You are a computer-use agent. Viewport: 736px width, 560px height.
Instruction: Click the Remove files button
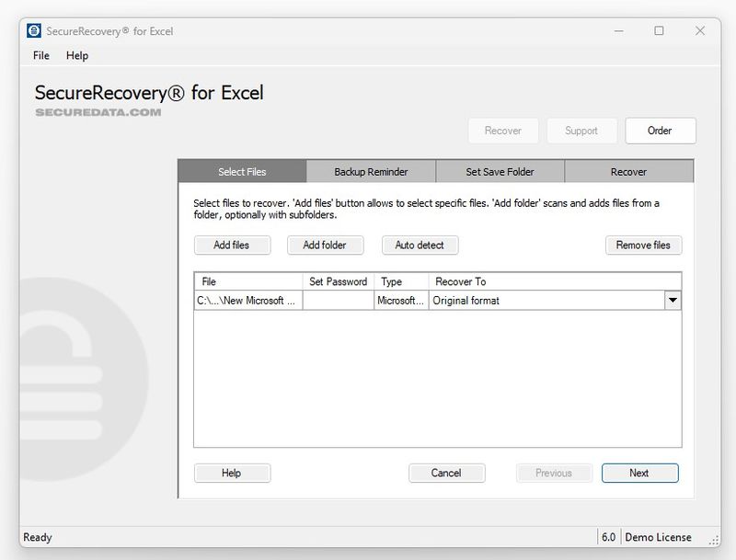644,246
